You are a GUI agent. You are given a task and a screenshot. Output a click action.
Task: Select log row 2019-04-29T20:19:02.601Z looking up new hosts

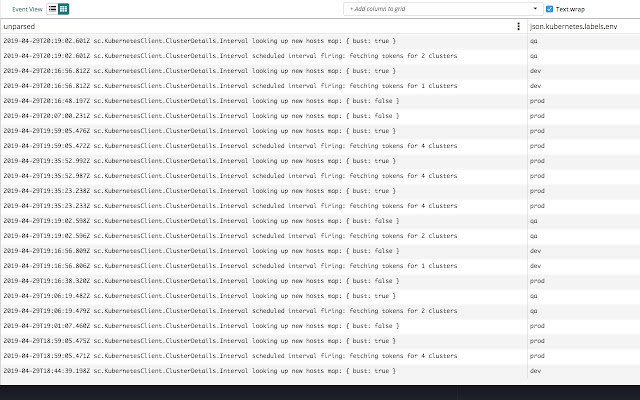click(320, 41)
